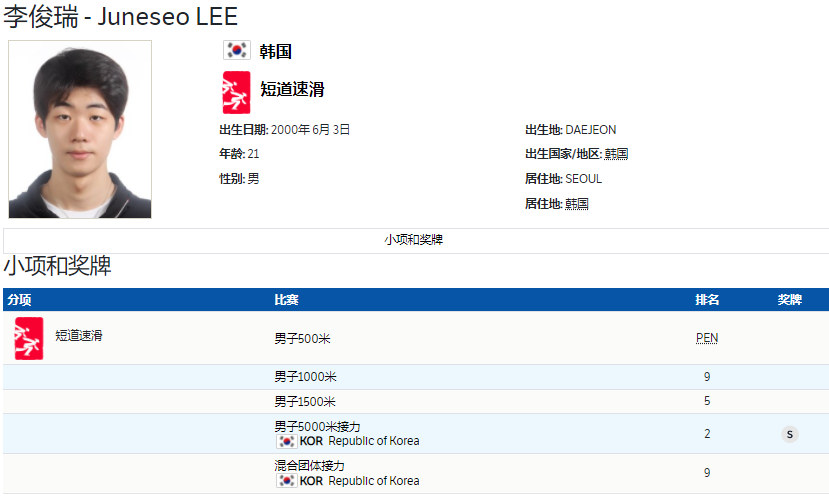Click the flag icon in 混合团体接力 row
829x500 pixels.
pos(286,481)
